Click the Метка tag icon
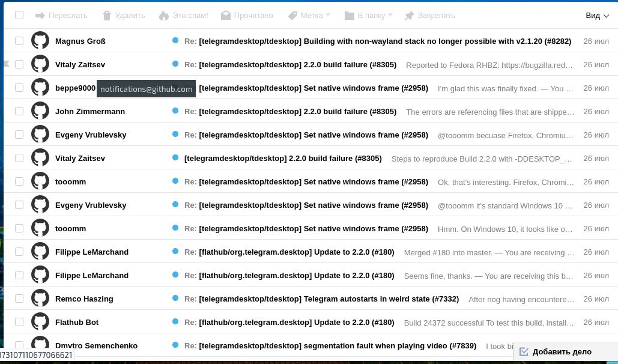This screenshot has width=618, height=364. coord(292,16)
